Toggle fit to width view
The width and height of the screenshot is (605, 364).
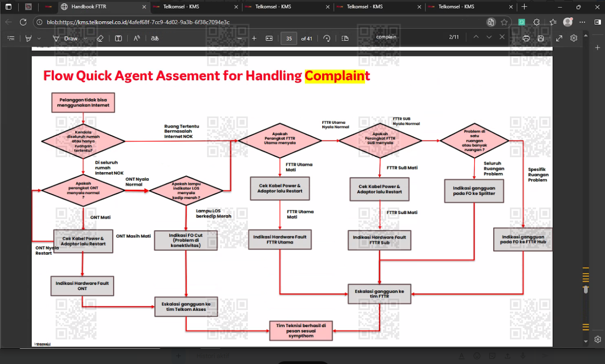point(269,38)
